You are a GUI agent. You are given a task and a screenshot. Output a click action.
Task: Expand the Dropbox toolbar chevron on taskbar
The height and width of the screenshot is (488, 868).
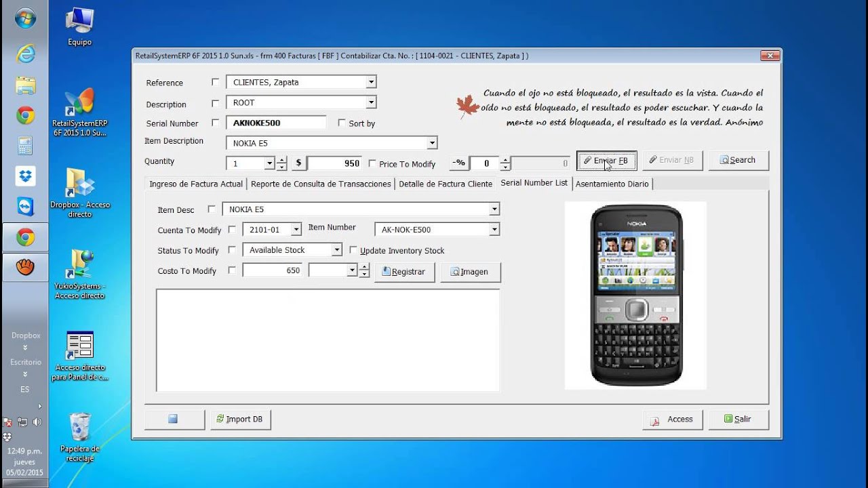(x=25, y=348)
